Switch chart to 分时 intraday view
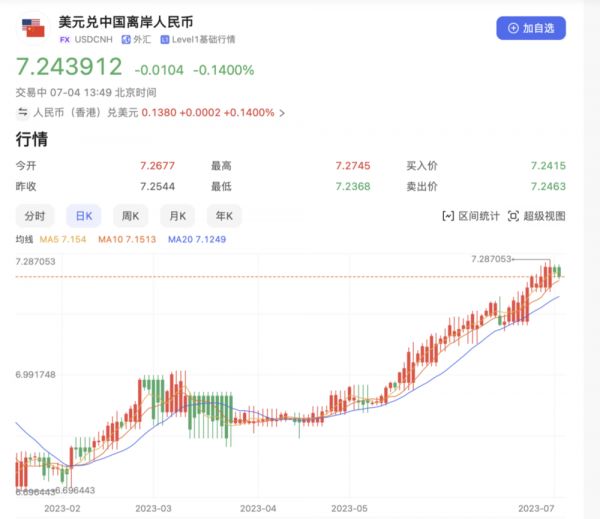 pos(34,216)
